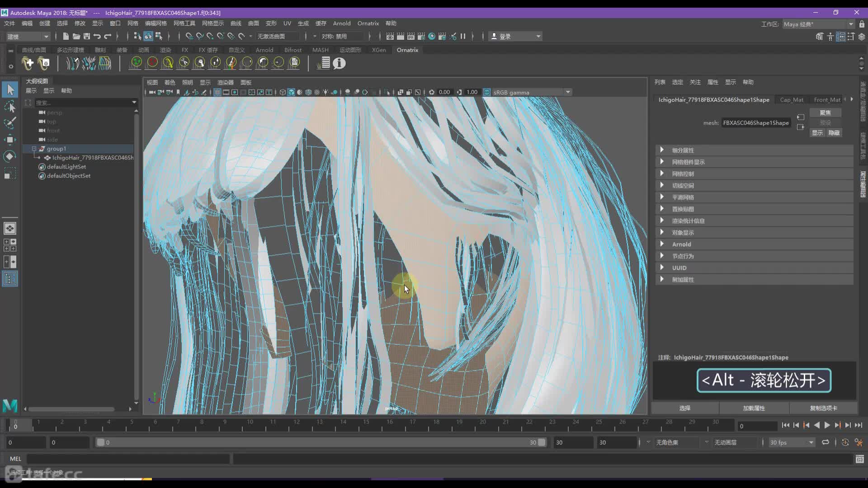This screenshot has width=868, height=488.
Task: Click the Open scene folder icon
Action: tap(76, 36)
